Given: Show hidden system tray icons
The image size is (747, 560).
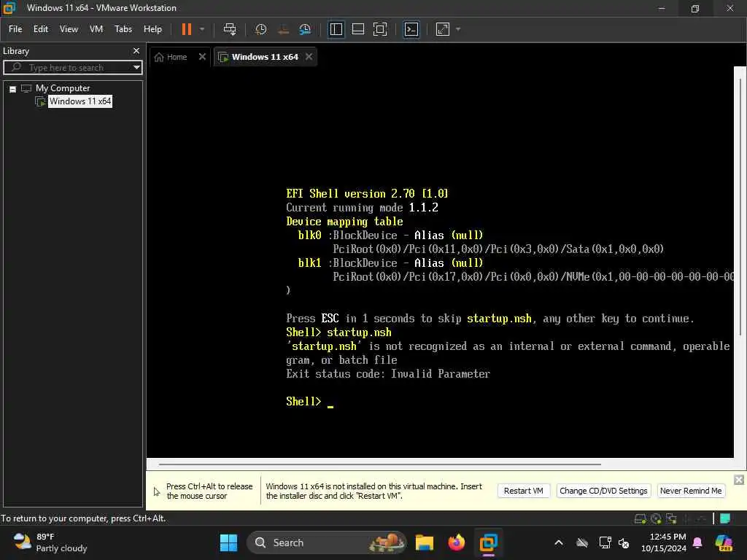Looking at the screenshot, I should point(559,542).
